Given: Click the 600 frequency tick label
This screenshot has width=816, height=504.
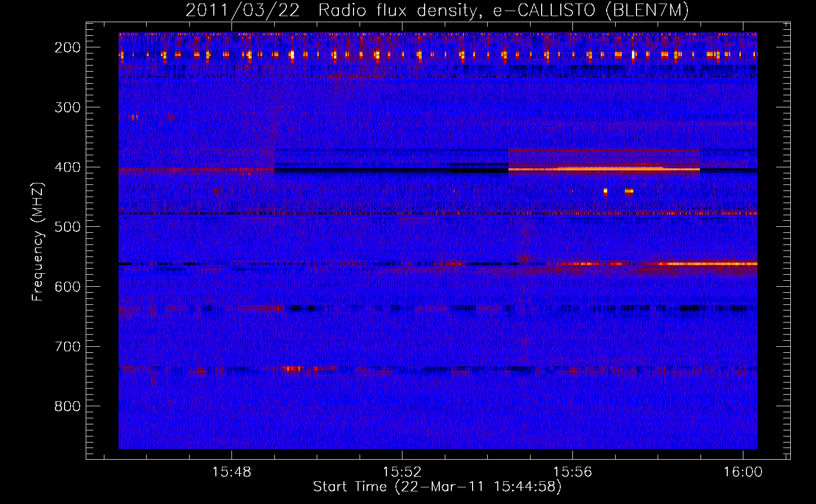Looking at the screenshot, I should (68, 287).
